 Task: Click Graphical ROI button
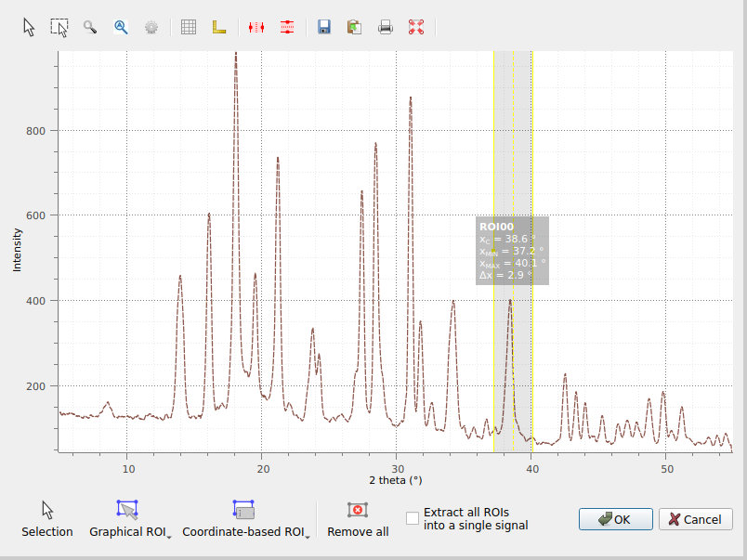(x=127, y=519)
